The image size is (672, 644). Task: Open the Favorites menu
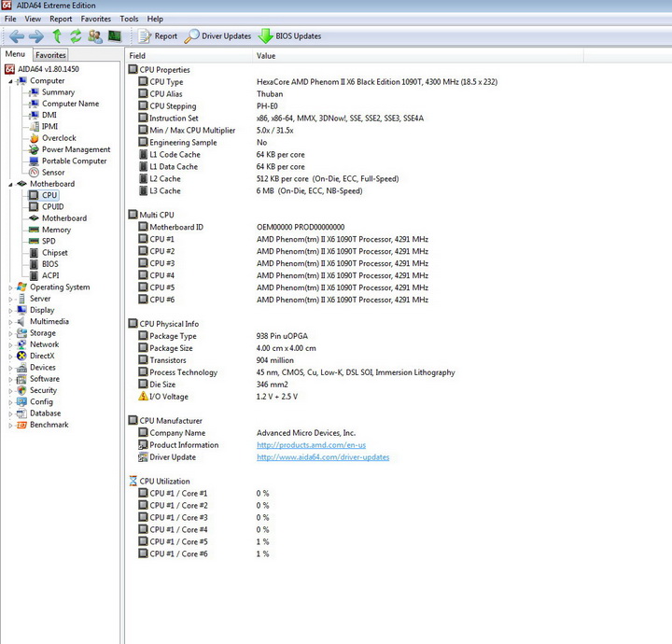tap(95, 19)
